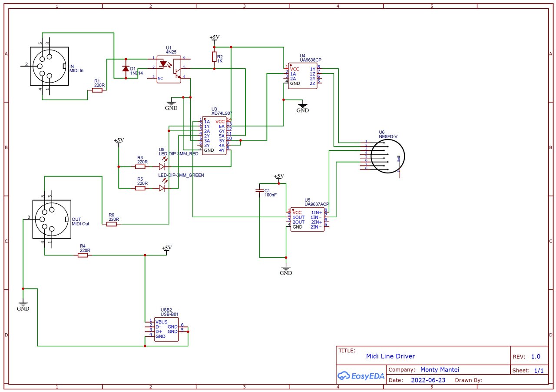
Task: Click the MIDI In DIN connector symbol
Action: coord(49,66)
